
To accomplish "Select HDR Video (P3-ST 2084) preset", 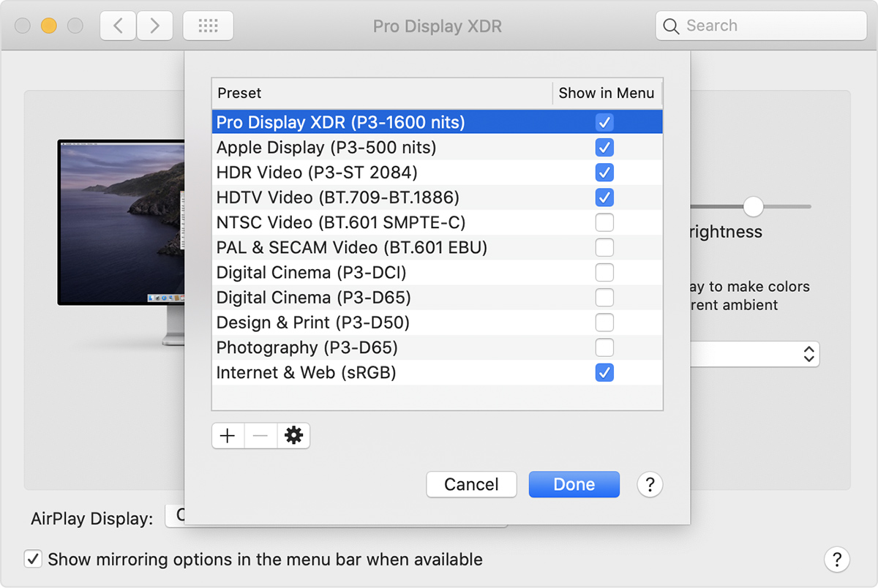I will point(317,173).
